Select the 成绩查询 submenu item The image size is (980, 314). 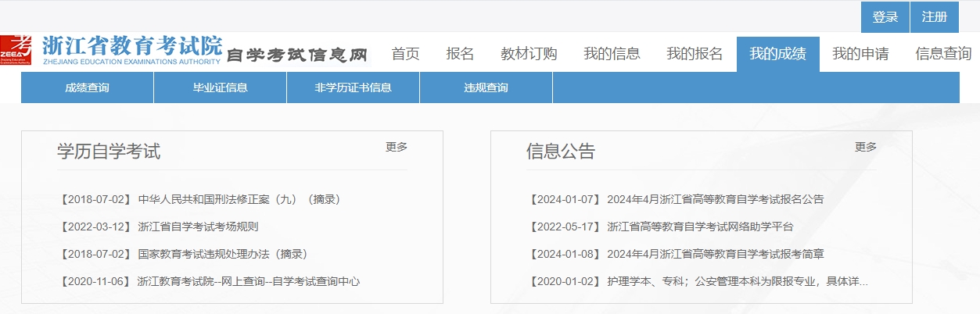tap(87, 87)
